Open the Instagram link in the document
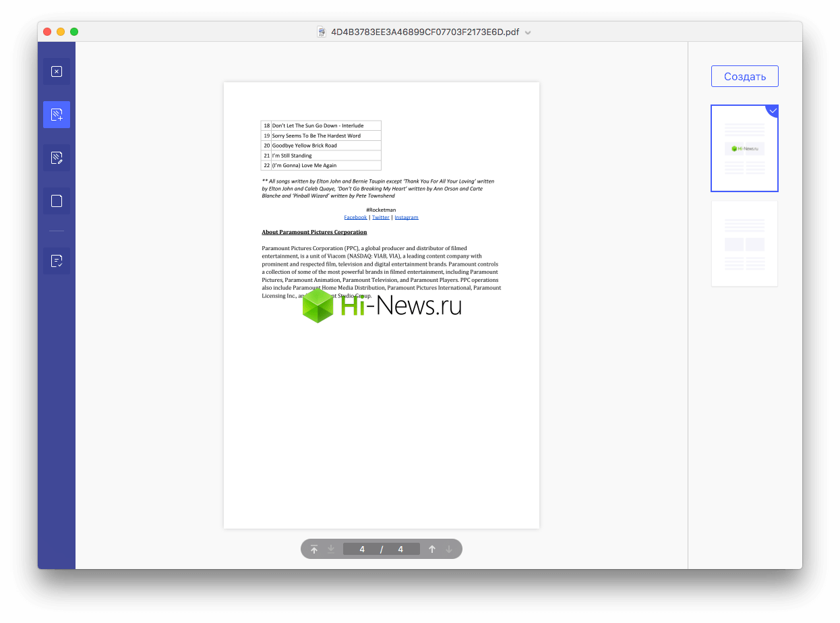This screenshot has height=623, width=840. coord(407,217)
